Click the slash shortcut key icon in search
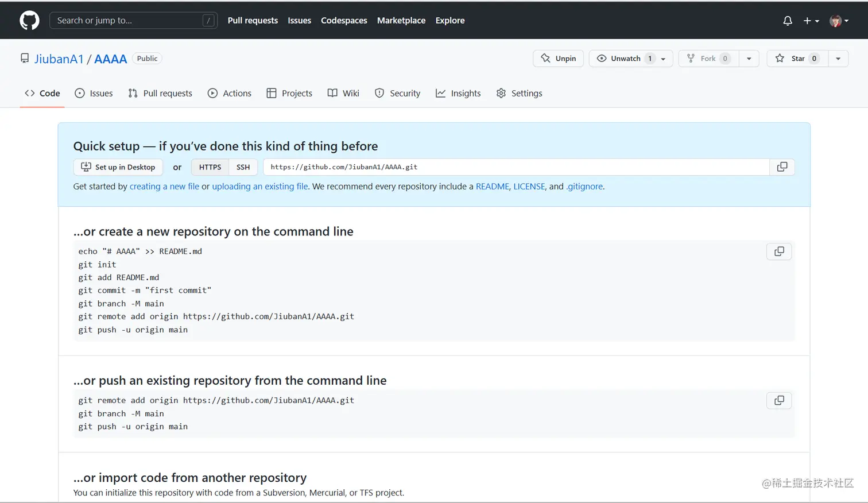The height and width of the screenshot is (503, 868). tap(209, 21)
